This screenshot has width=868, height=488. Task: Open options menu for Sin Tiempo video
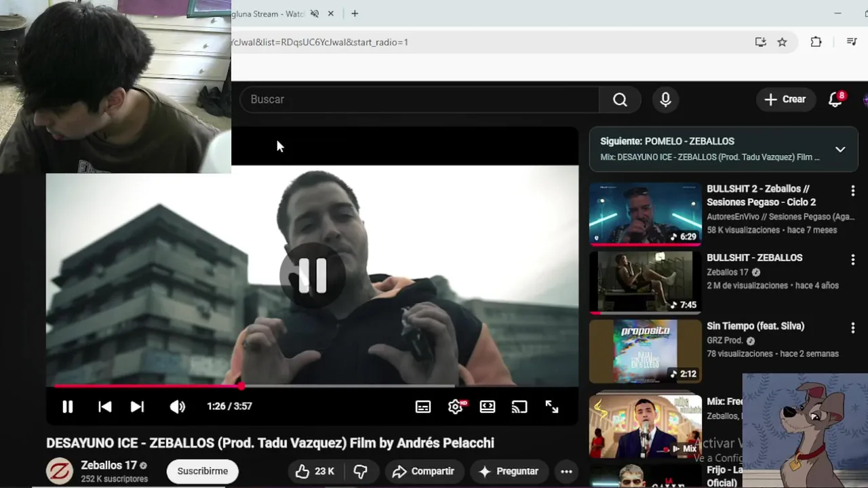tap(852, 328)
